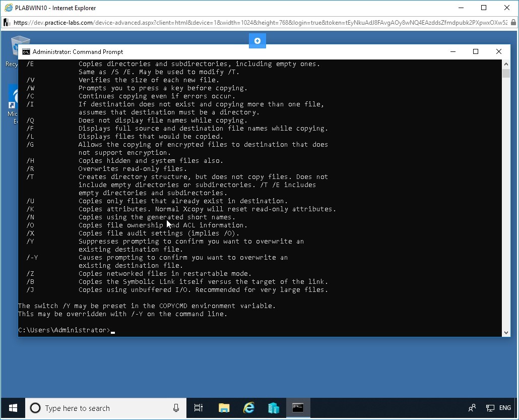Close the Administrator Command Prompt window
The height and width of the screenshot is (420, 519).
point(498,51)
